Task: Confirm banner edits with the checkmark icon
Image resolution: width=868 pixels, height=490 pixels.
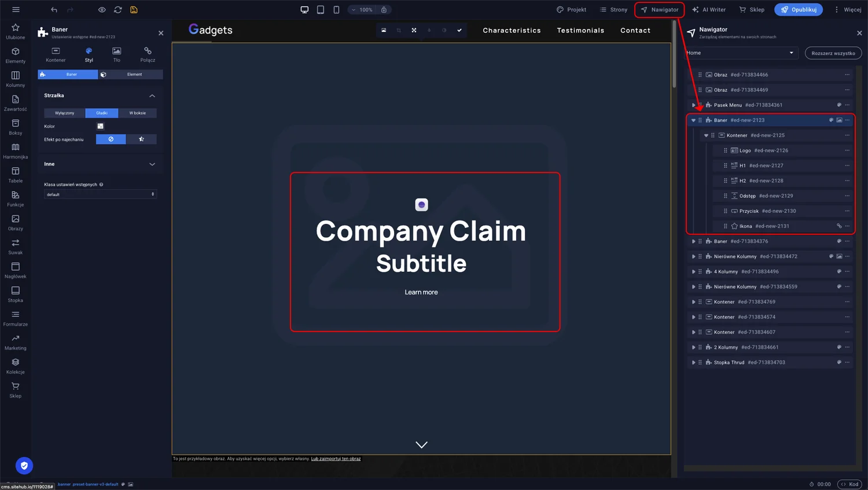Action: click(x=459, y=30)
